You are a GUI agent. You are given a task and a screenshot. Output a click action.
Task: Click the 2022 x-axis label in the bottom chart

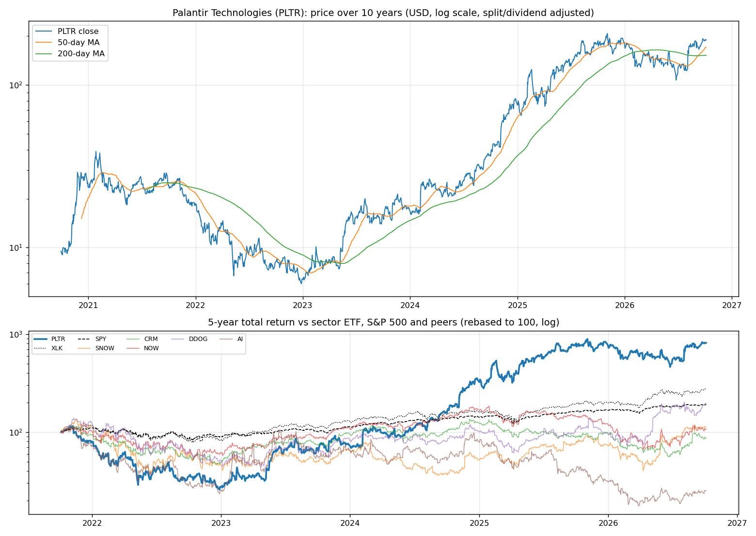tap(92, 523)
